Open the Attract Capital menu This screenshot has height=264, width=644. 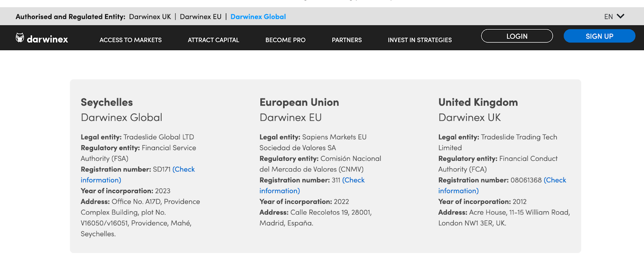pos(213,40)
